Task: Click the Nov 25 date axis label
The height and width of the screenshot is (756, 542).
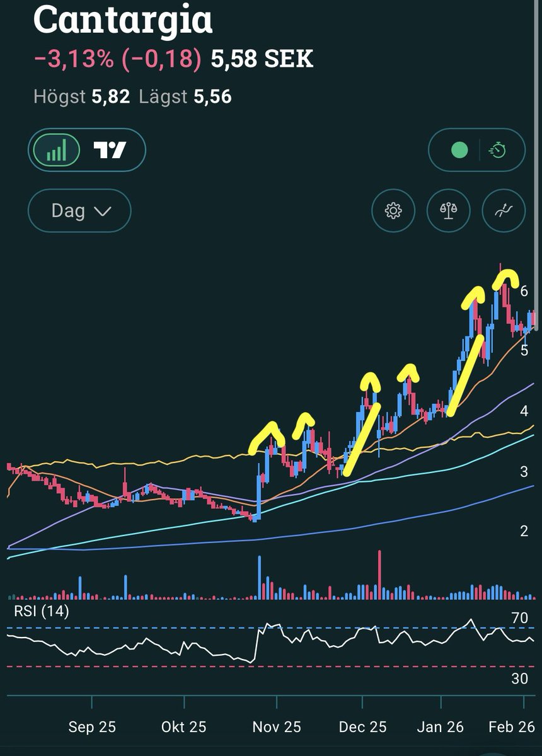Action: pyautogui.click(x=276, y=727)
